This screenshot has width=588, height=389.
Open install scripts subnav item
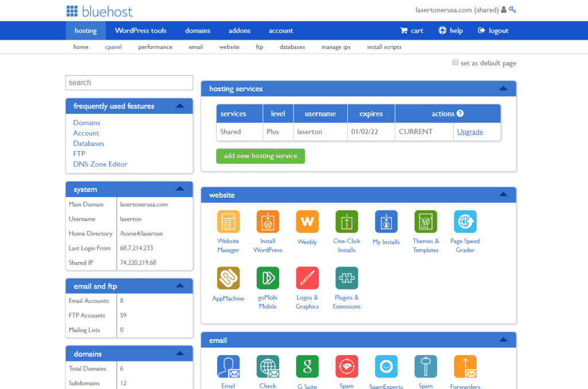pyautogui.click(x=384, y=47)
